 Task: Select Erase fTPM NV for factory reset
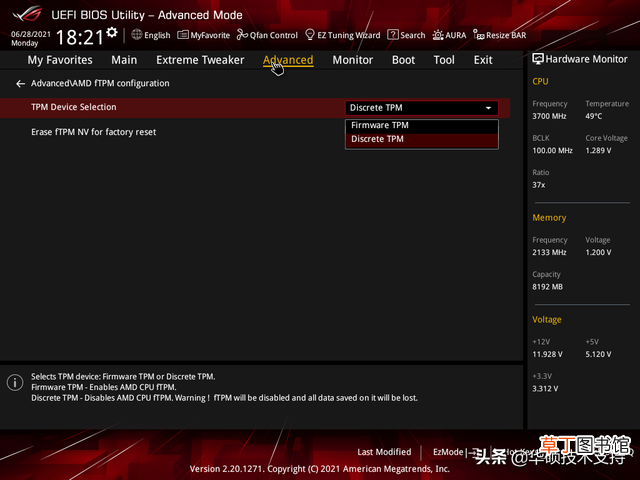[93, 132]
